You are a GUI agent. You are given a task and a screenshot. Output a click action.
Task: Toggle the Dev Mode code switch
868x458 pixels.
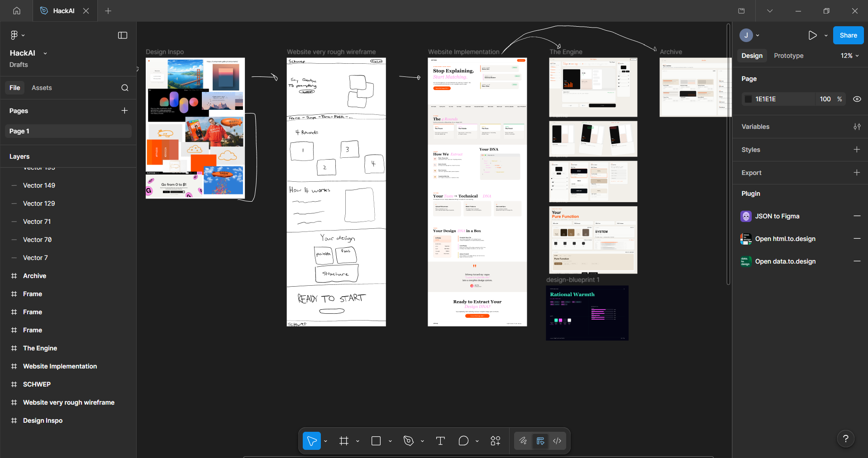(x=557, y=441)
